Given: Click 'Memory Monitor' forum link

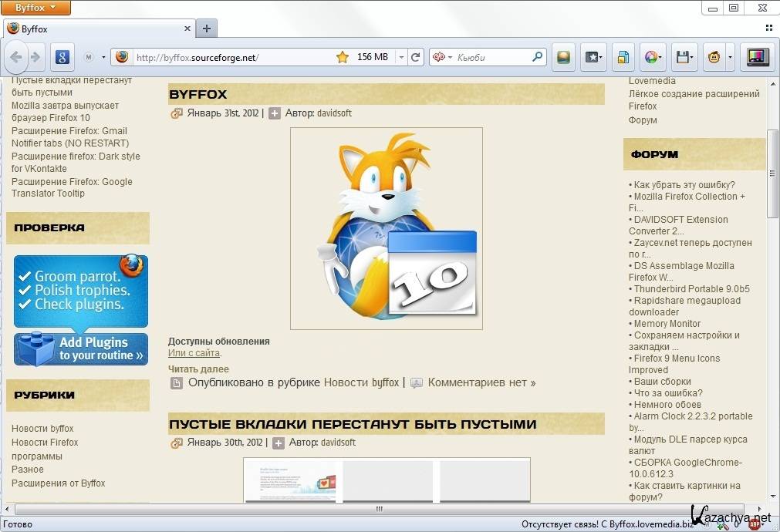Looking at the screenshot, I should click(667, 324).
